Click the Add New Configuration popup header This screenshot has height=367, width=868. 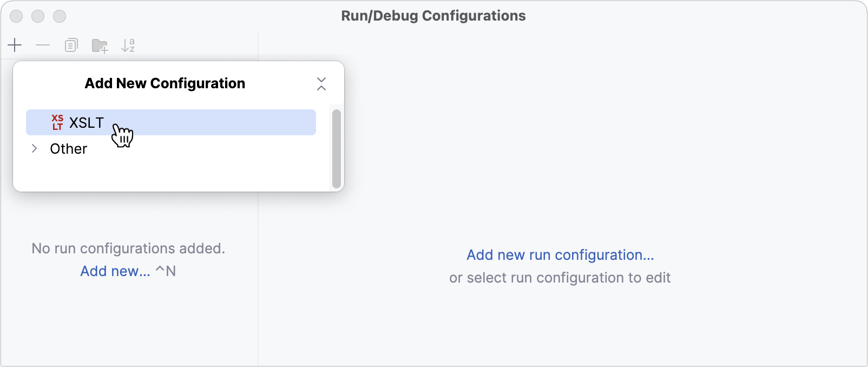165,83
